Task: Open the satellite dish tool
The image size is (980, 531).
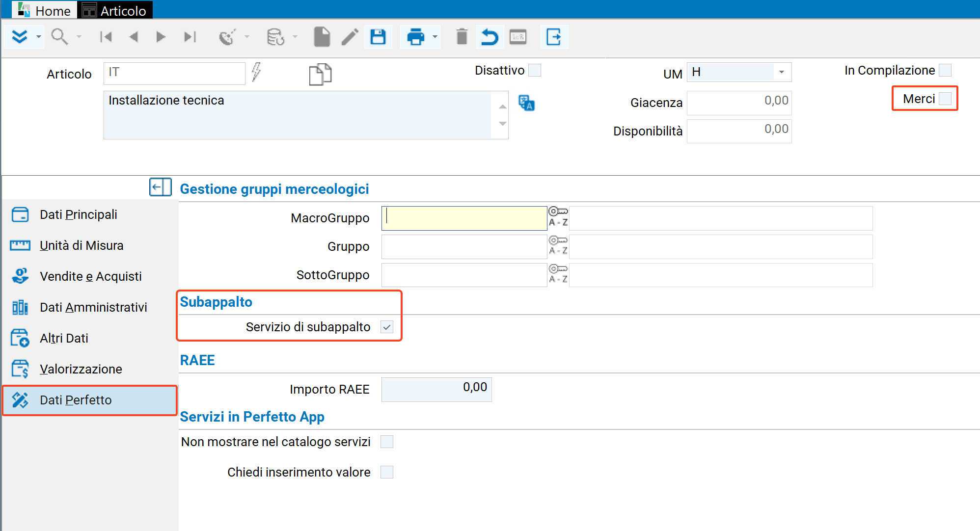Action: pyautogui.click(x=227, y=37)
